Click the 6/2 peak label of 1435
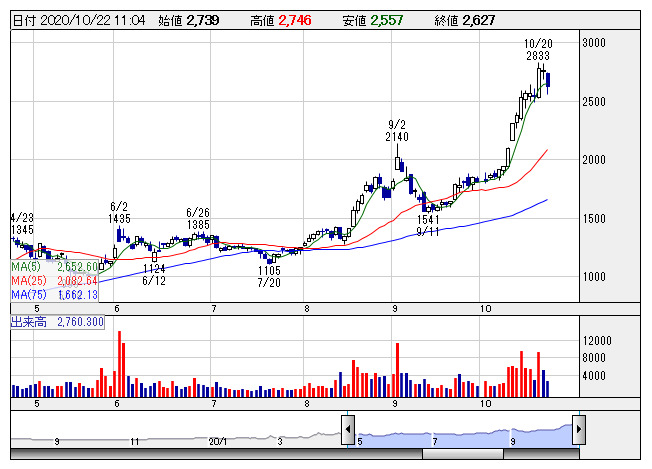Viewport: 652px width, 469px height. (x=121, y=211)
